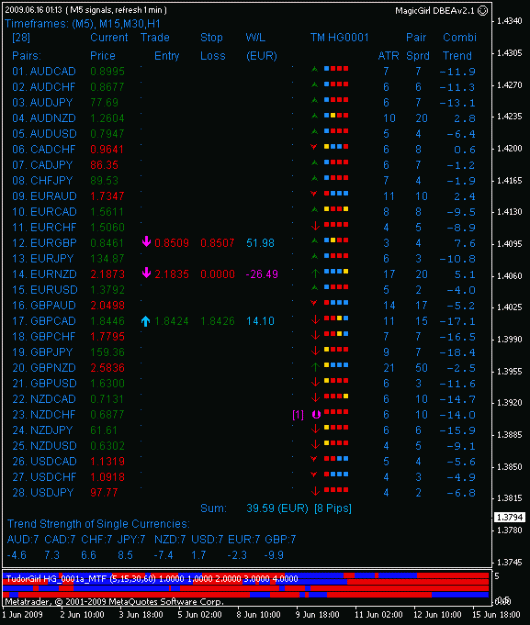Click the 'MagicGirl DBEAv2.1' title text
The width and height of the screenshot is (530, 625).
coord(435,11)
